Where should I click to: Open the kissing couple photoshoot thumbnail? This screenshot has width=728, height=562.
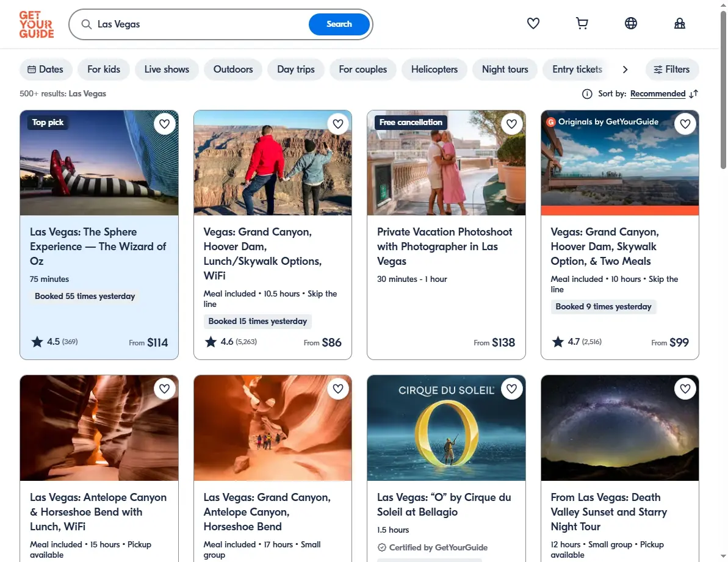pyautogui.click(x=446, y=163)
